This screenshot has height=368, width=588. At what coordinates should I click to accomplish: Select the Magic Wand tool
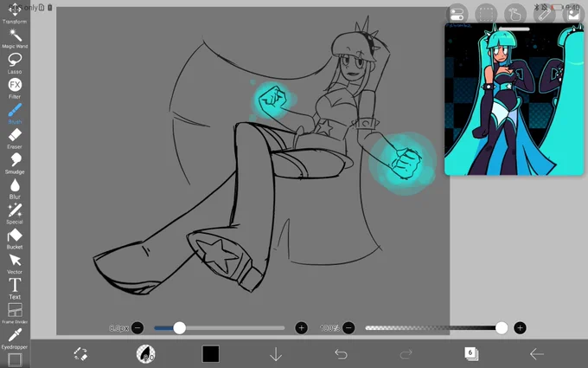point(15,38)
